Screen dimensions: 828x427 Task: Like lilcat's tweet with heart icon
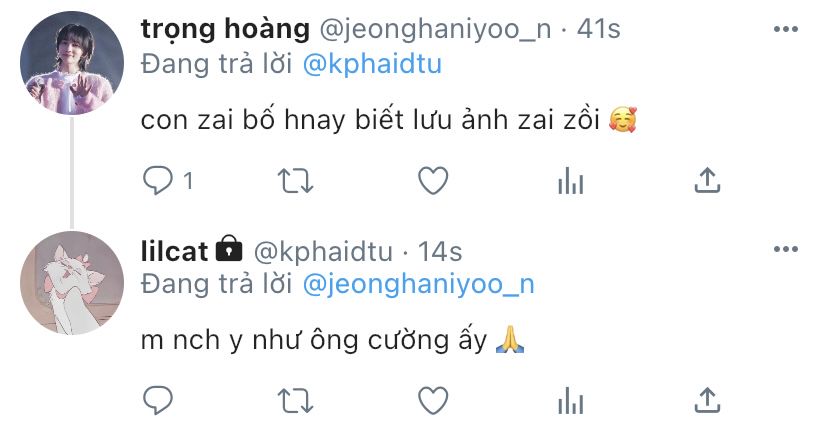click(x=433, y=400)
